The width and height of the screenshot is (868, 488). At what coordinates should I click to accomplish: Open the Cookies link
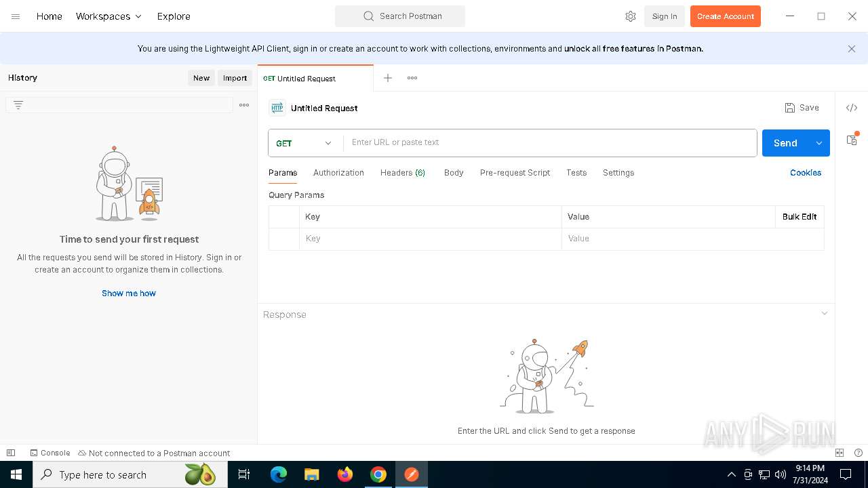[x=806, y=173]
